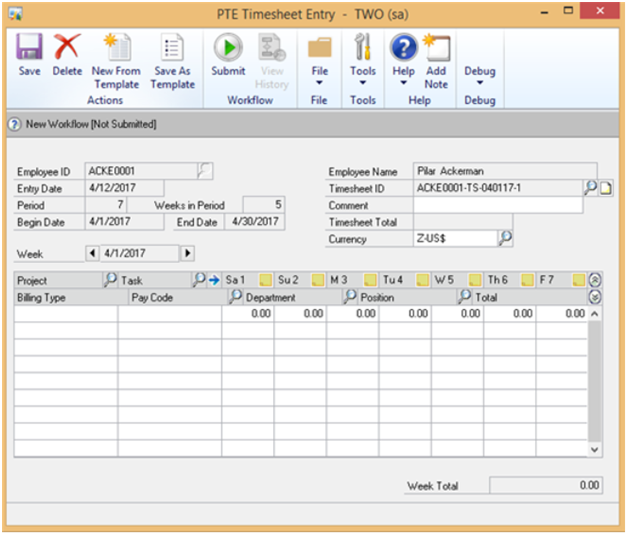This screenshot has height=537, width=628.
Task: Click New From Template icon
Action: (116, 48)
